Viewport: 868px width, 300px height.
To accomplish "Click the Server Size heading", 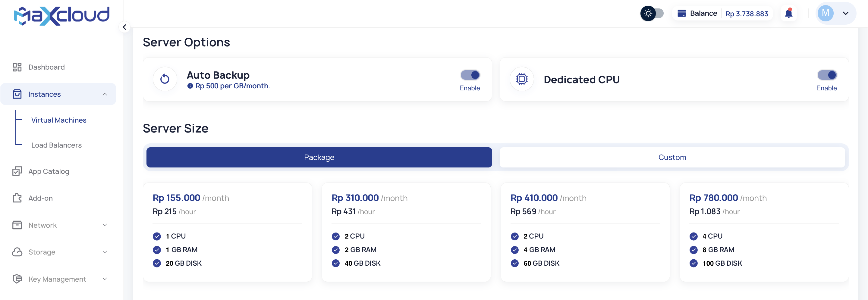I will click(175, 128).
